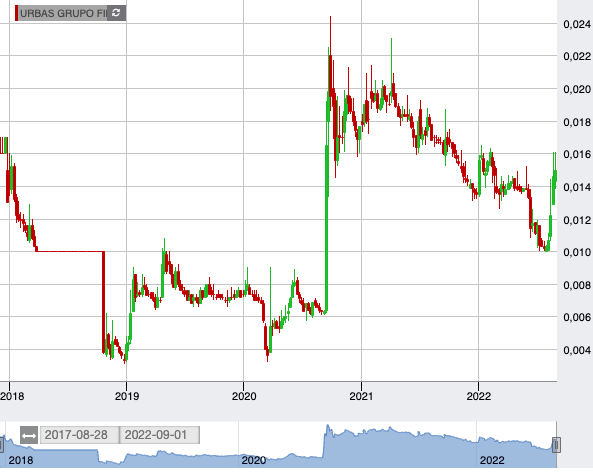Click the 2018 label in navigator strip
The image size is (593, 473).
tap(21, 461)
